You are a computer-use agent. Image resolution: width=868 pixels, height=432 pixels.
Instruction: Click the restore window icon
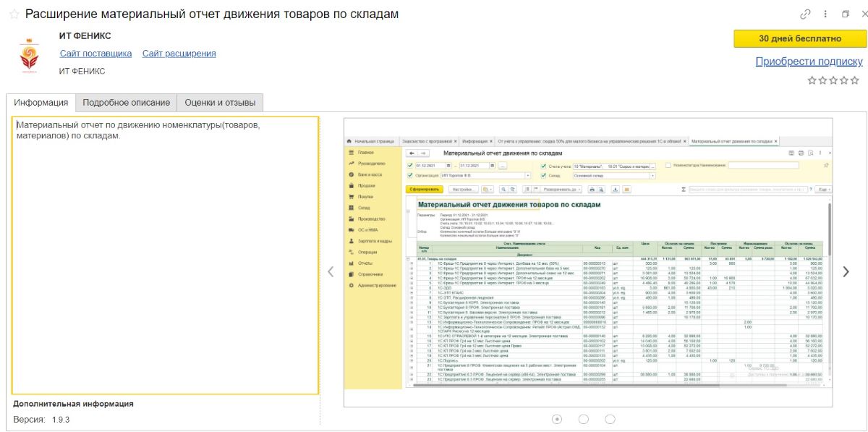pyautogui.click(x=845, y=14)
